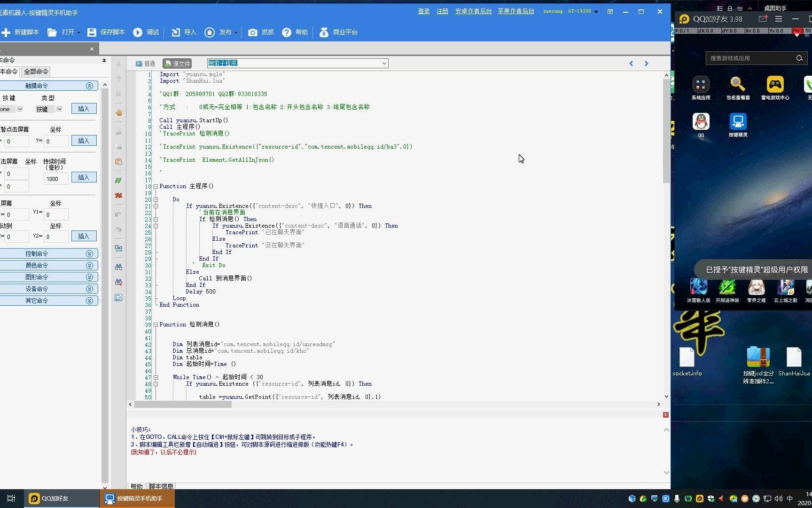Click the find-and-replace binoculars icon
The image size is (812, 508).
[x=118, y=282]
